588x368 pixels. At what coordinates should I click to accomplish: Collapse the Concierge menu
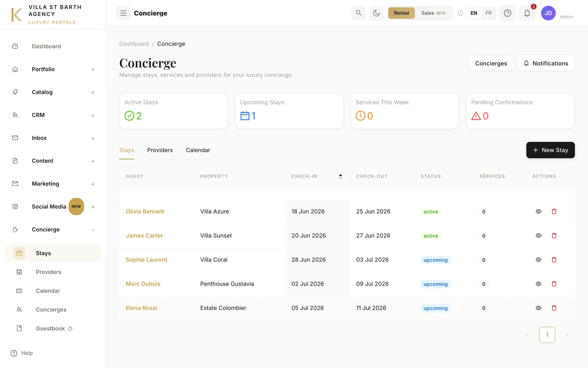[93, 230]
